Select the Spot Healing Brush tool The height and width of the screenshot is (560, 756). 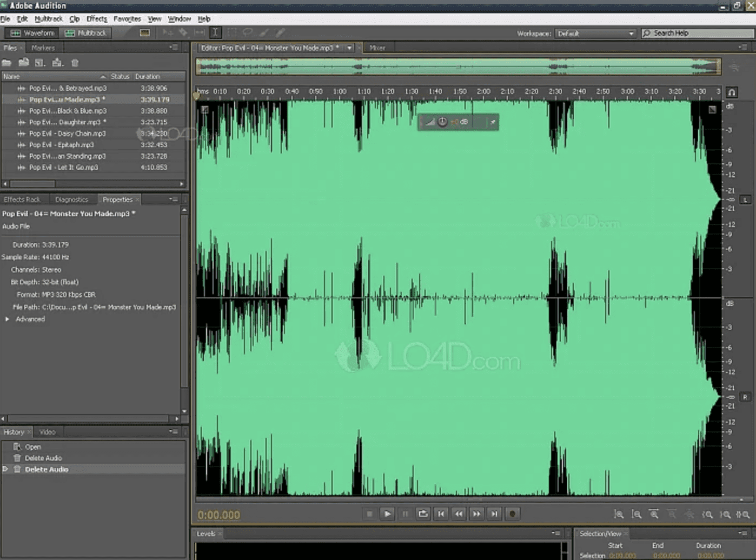tap(280, 33)
